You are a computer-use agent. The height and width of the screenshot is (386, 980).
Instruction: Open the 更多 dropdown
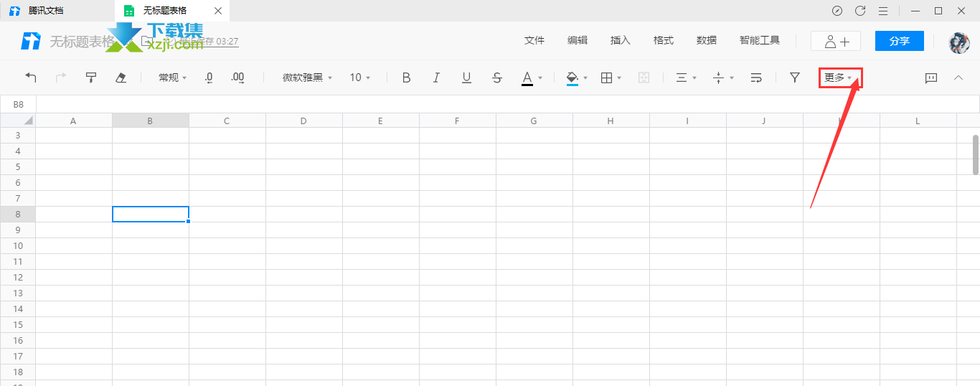pyautogui.click(x=839, y=77)
